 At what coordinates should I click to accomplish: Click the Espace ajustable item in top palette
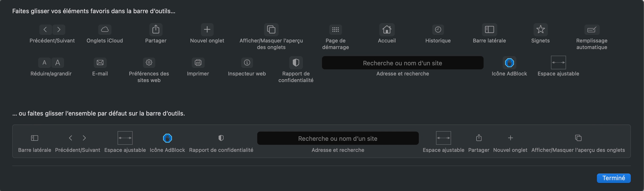pyautogui.click(x=558, y=62)
